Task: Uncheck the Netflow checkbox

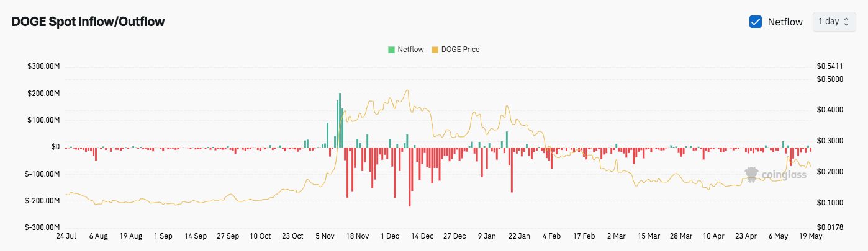Action: point(756,22)
